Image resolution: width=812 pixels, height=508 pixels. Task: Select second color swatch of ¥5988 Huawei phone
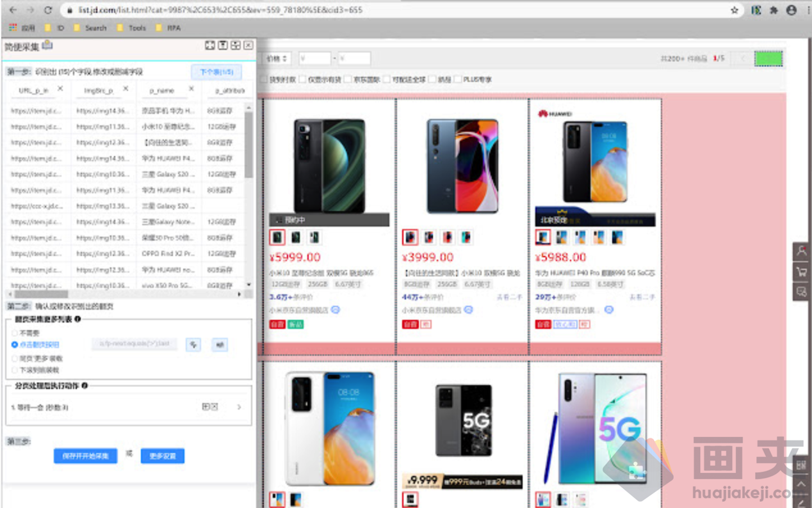561,237
